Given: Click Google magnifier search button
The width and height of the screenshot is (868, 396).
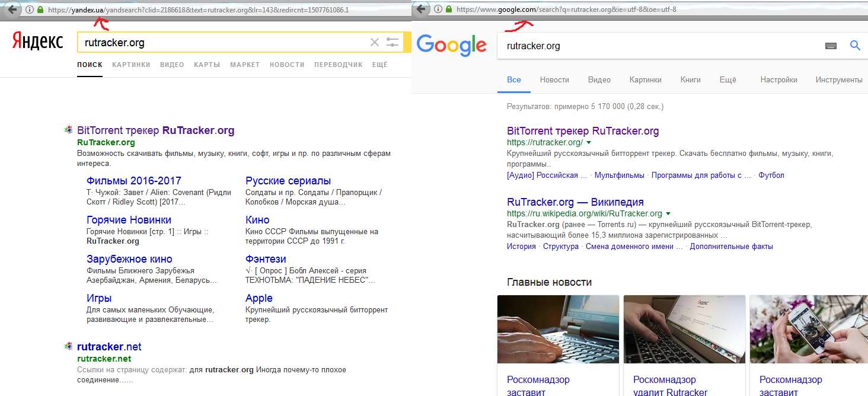Looking at the screenshot, I should pyautogui.click(x=855, y=45).
